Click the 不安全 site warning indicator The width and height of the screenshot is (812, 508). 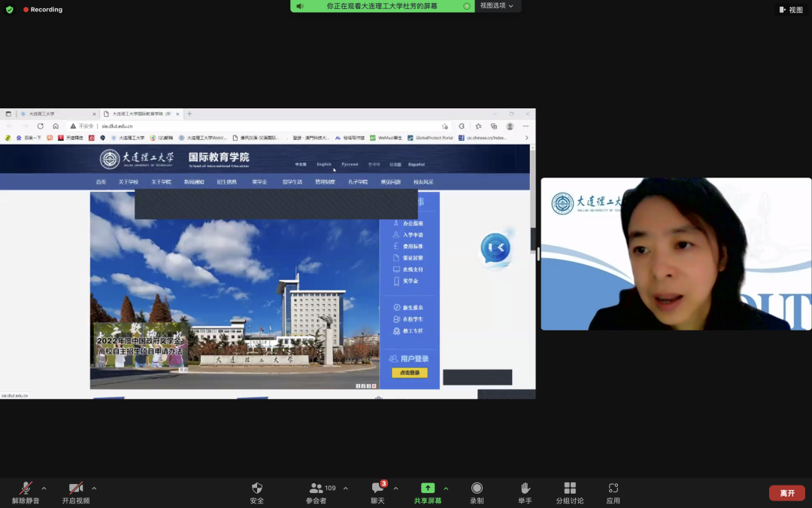click(82, 126)
